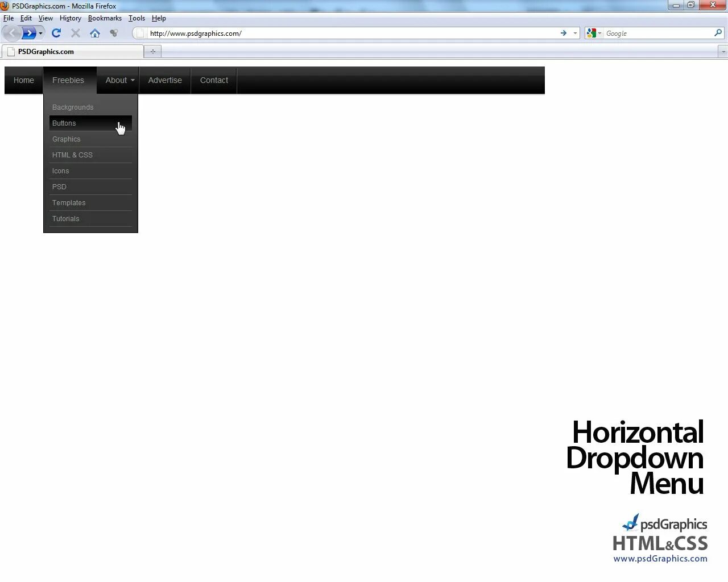Choose Buttons from Freebies dropdown
This screenshot has width=728, height=582.
click(90, 123)
